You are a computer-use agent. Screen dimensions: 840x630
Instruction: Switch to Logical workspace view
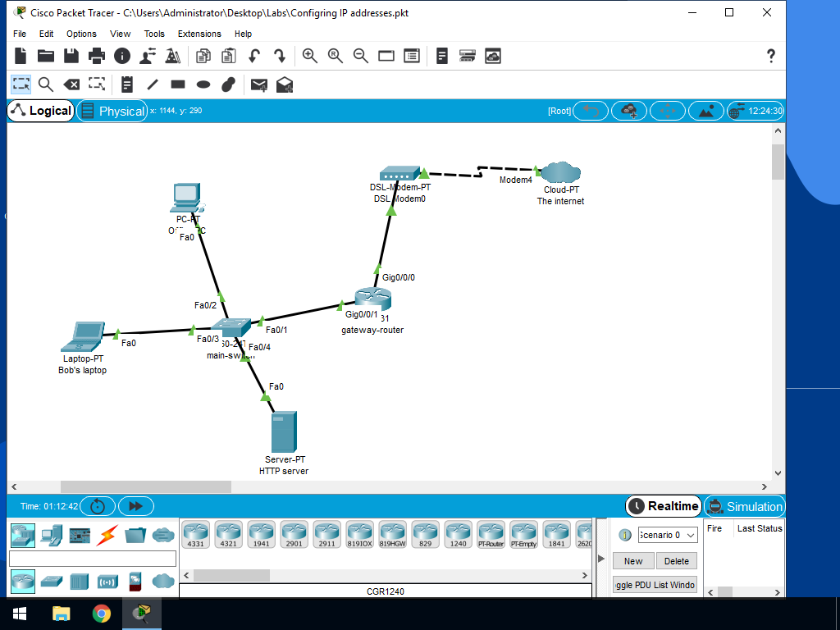(41, 111)
